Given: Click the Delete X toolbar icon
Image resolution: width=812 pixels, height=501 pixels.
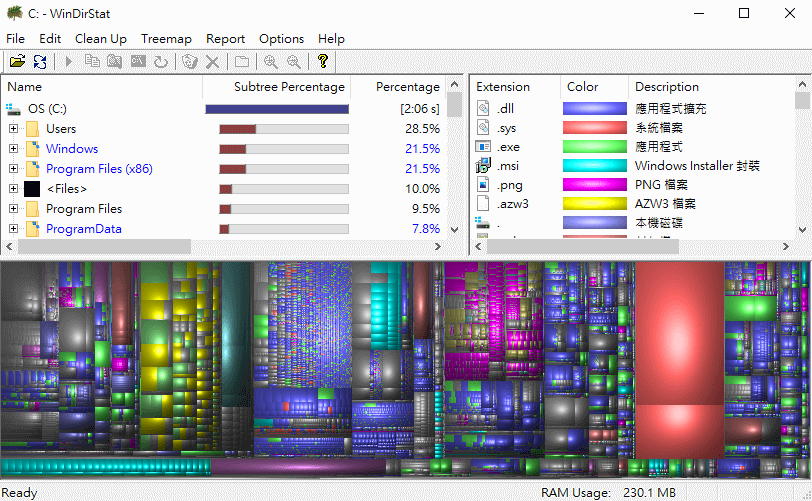Looking at the screenshot, I should (x=212, y=62).
